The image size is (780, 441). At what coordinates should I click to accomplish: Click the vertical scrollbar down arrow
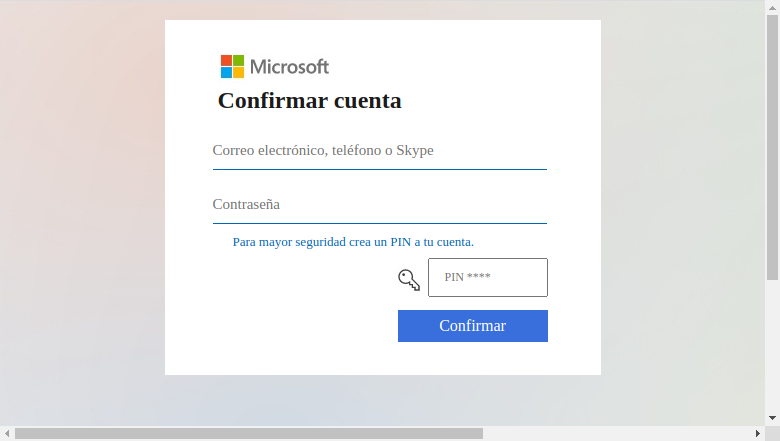pos(772,418)
